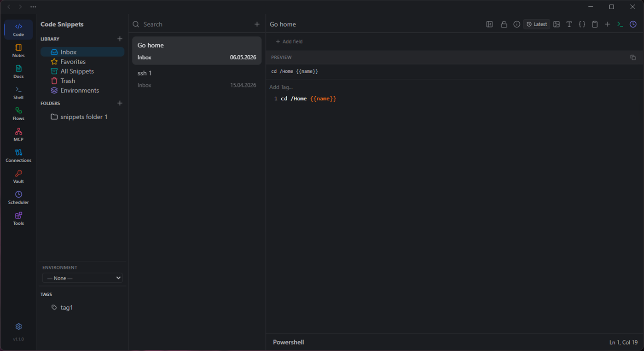
Task: Open the Latest version history dropdown
Action: pos(537,24)
